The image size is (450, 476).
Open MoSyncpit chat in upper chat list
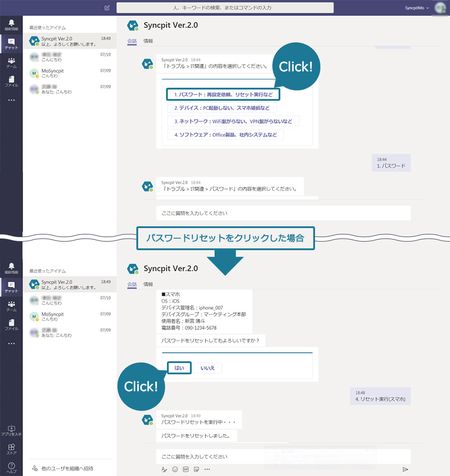coord(70,73)
